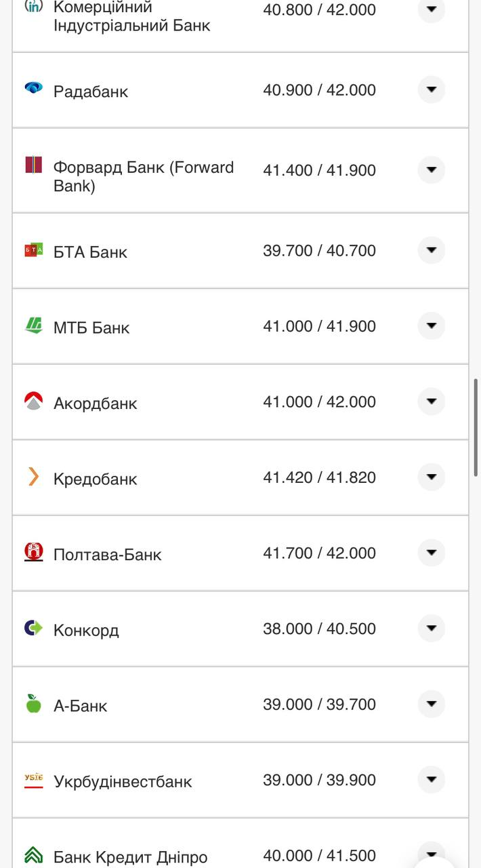
Task: Click the МТБ Банк green logo
Action: [x=35, y=326]
